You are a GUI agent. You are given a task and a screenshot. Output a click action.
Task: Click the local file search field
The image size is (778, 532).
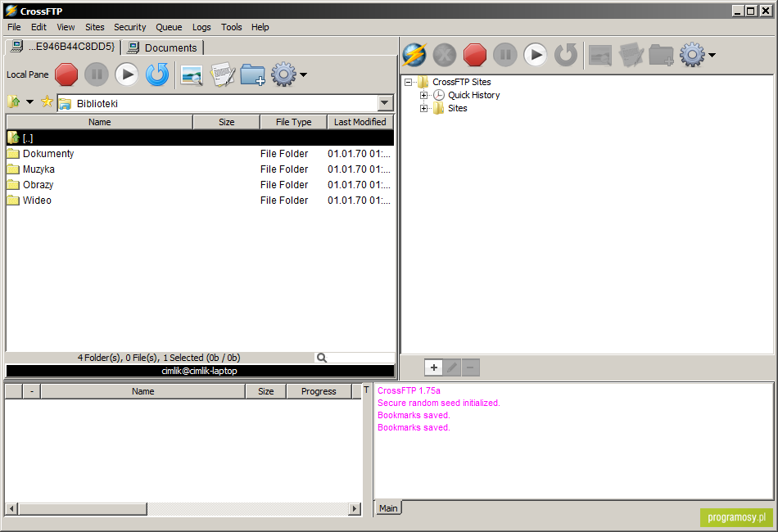(x=355, y=358)
